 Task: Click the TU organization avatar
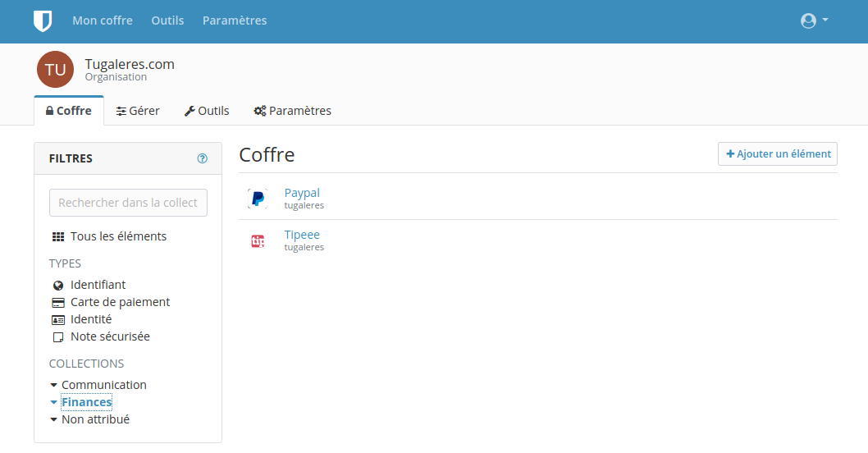(55, 70)
